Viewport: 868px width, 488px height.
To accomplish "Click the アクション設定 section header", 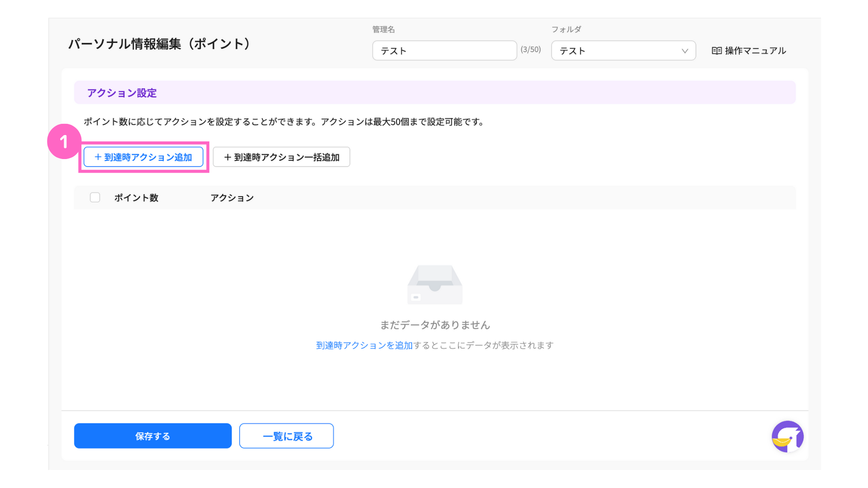I will (122, 93).
